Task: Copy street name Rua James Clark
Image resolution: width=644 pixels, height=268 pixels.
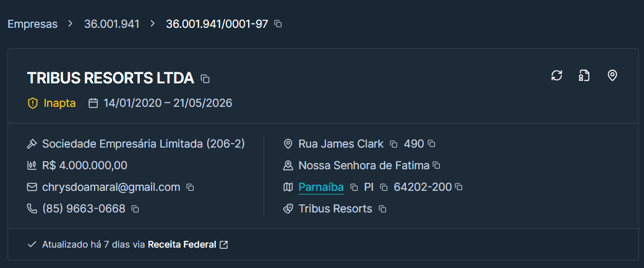Action: [393, 144]
